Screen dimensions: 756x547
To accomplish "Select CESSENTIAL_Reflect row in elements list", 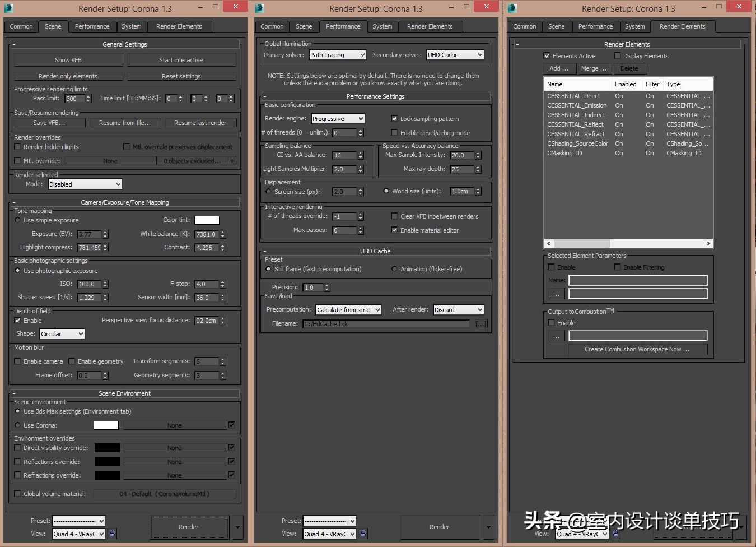I will (575, 124).
